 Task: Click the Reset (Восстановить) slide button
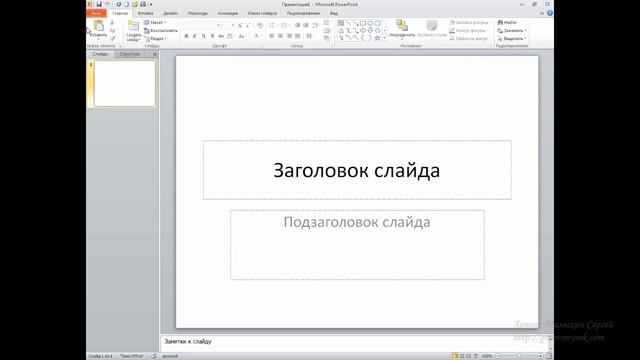point(161,31)
